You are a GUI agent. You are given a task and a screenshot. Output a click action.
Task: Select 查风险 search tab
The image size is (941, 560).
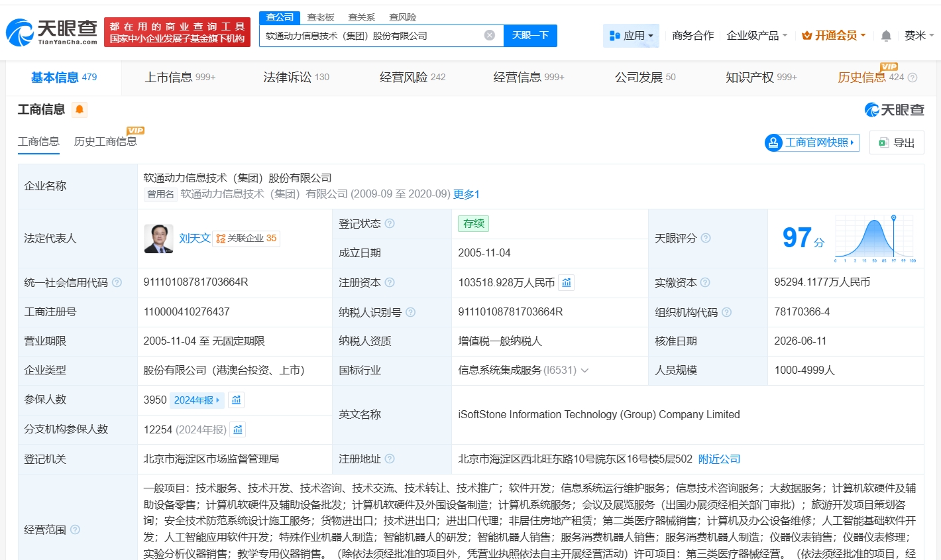[x=402, y=17]
